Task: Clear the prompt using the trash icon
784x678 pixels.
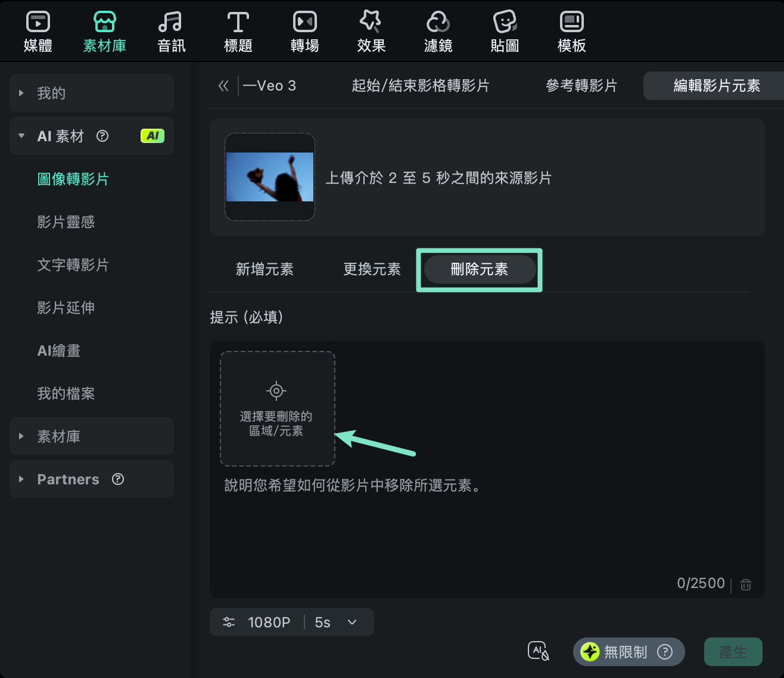Action: click(746, 584)
